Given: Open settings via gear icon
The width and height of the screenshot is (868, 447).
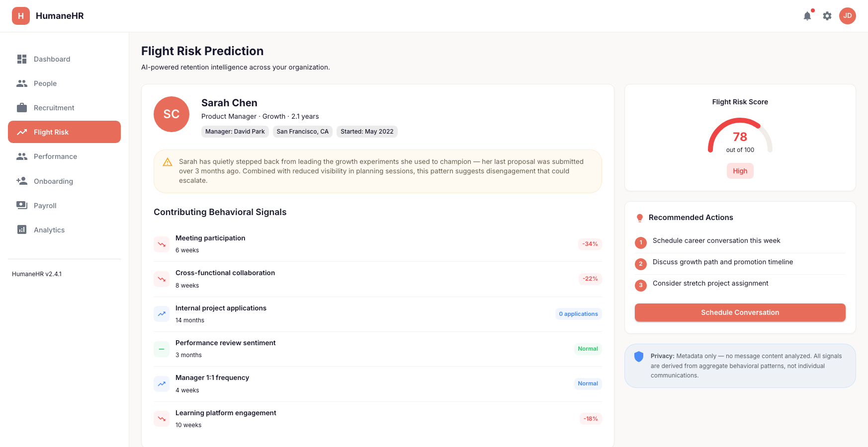Looking at the screenshot, I should [x=827, y=16].
